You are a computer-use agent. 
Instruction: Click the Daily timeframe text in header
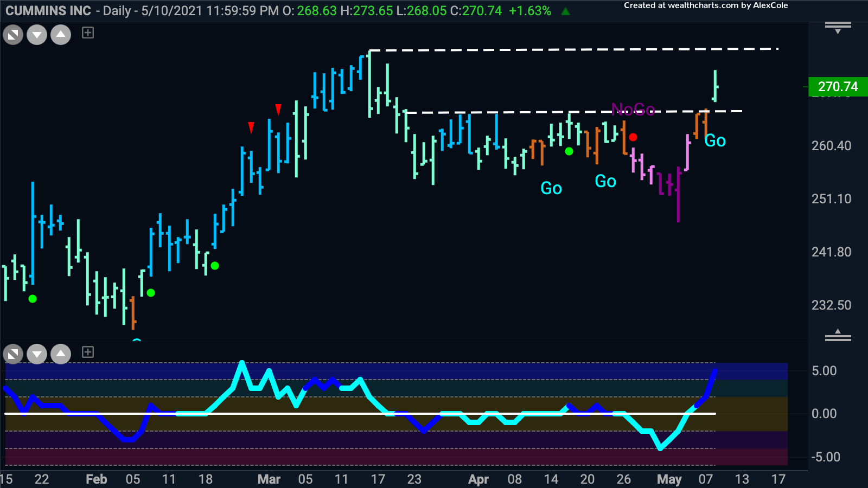[117, 11]
